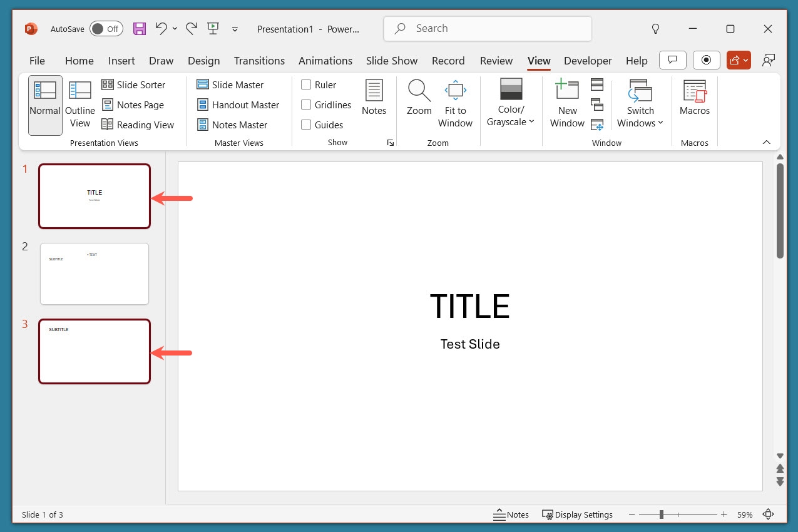Image resolution: width=798 pixels, height=532 pixels.
Task: Click the TITLE text on slide
Action: (470, 307)
